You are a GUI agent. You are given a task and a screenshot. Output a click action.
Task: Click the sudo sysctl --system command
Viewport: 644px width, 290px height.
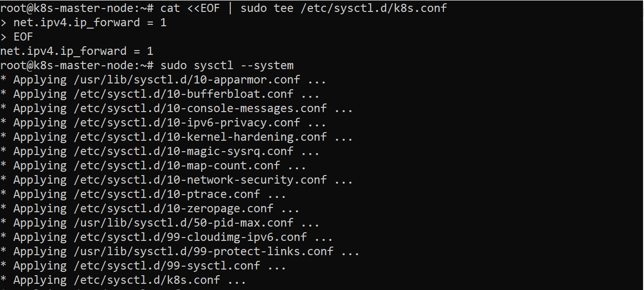coord(227,65)
